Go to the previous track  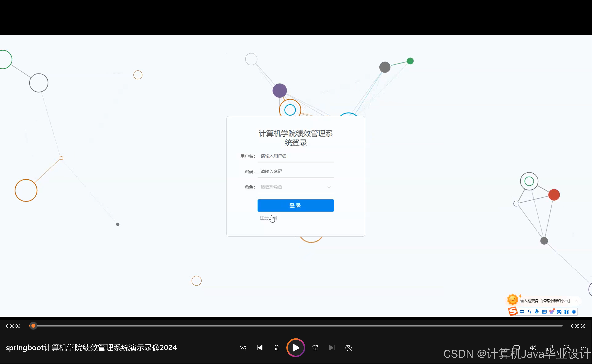point(260,348)
